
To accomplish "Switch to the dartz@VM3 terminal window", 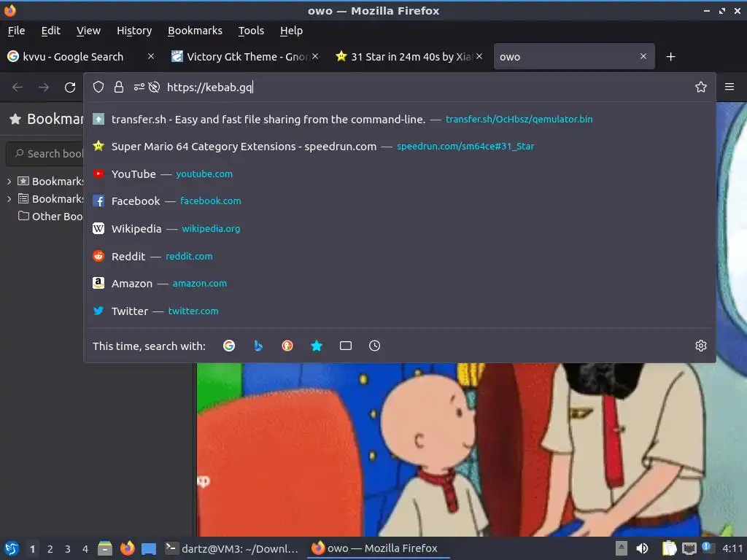I will coord(232,548).
